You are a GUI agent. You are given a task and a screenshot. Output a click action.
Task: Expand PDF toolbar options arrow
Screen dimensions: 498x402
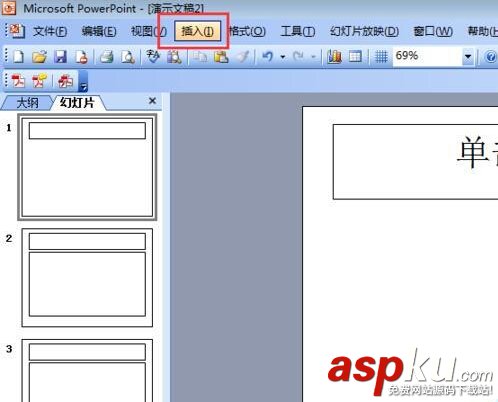[x=83, y=82]
